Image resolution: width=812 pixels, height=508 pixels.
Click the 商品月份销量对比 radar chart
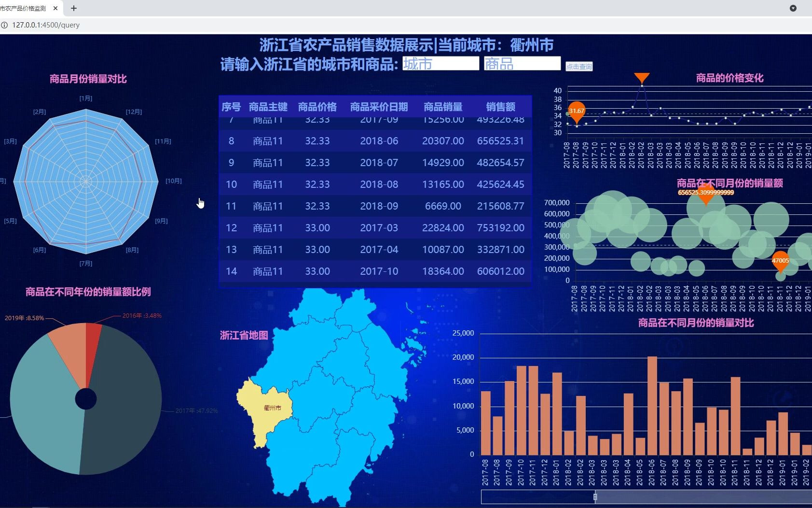[x=86, y=181]
